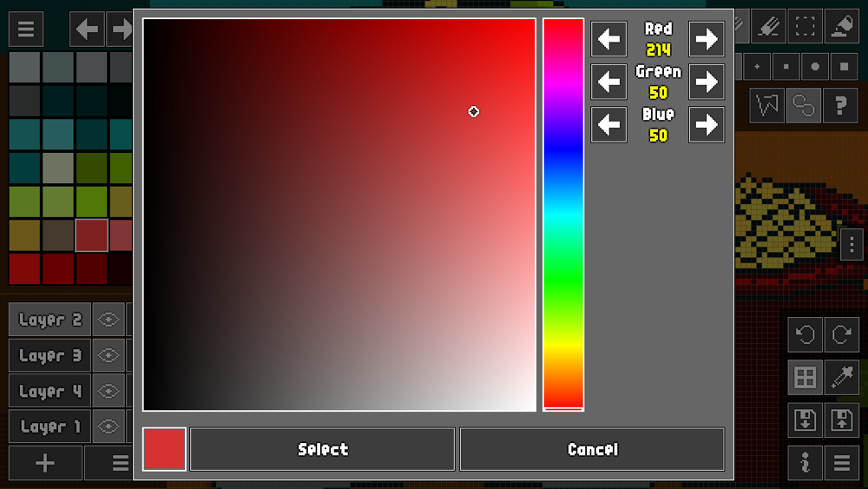Choose the round circle brush shape
This screenshot has height=489, width=868.
coord(815,67)
